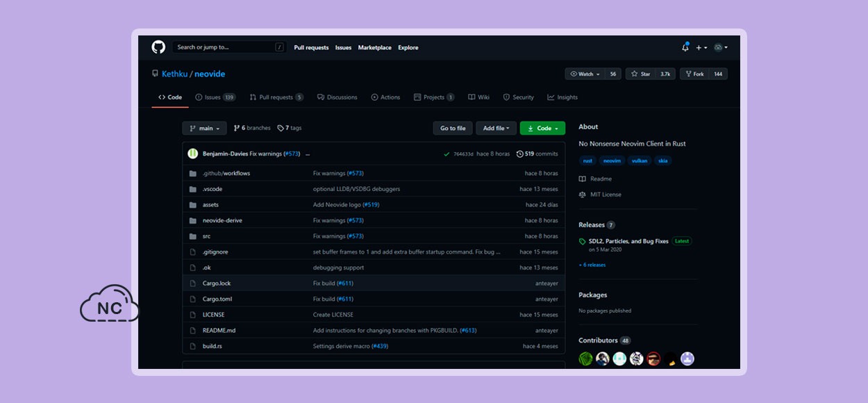The height and width of the screenshot is (403, 868).
Task: Click the rust topic tag
Action: (x=587, y=161)
